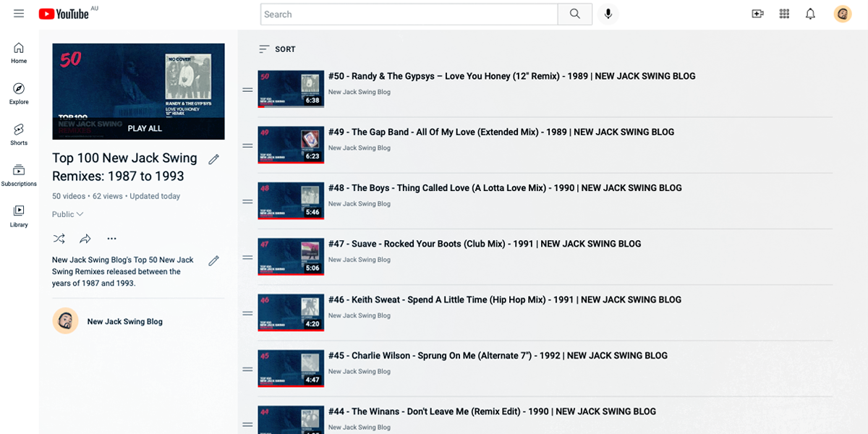Shuffle the playlist

click(x=59, y=239)
